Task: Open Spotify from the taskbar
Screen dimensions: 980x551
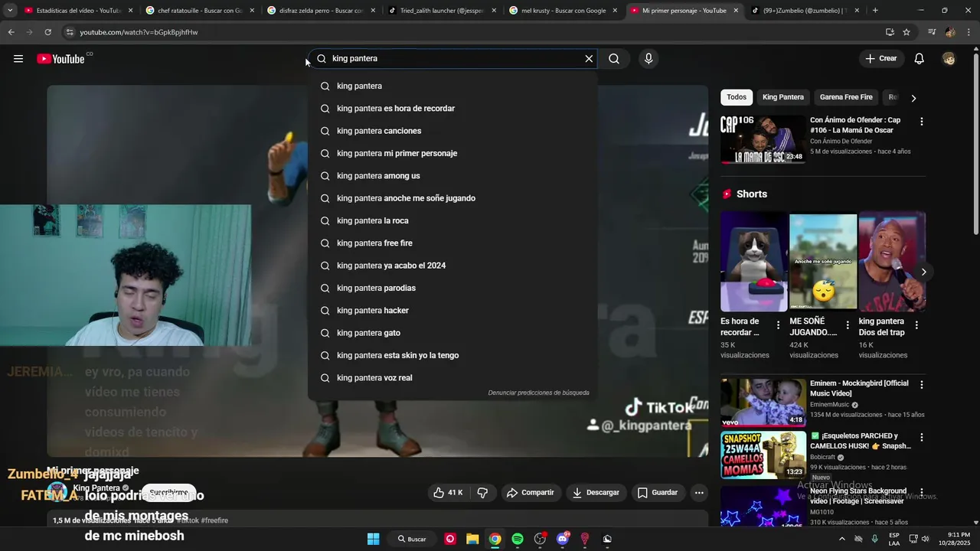Action: (518, 539)
